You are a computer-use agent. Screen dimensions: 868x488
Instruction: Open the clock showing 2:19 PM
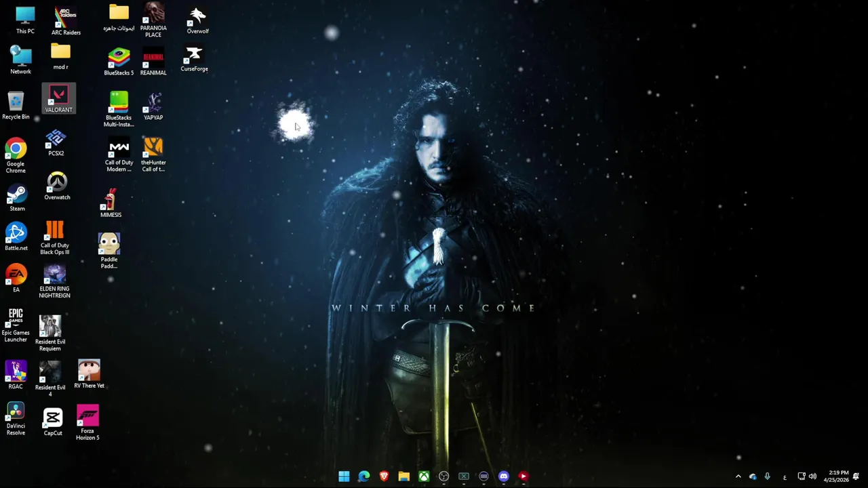pyautogui.click(x=836, y=476)
